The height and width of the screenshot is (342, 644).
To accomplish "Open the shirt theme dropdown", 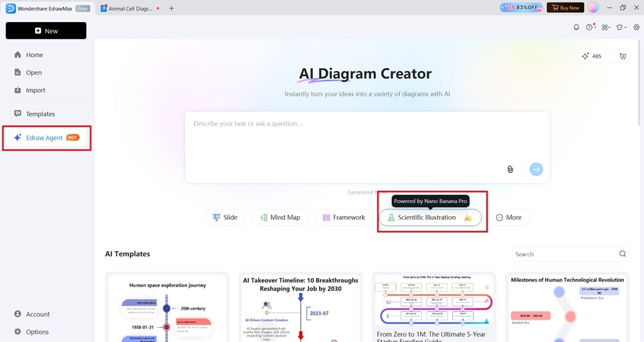I will pos(621,27).
